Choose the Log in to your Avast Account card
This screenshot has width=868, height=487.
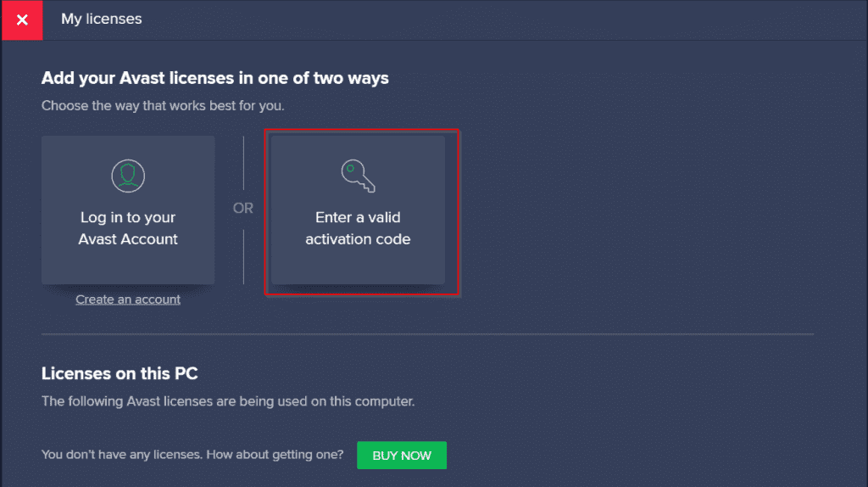pyautogui.click(x=128, y=210)
